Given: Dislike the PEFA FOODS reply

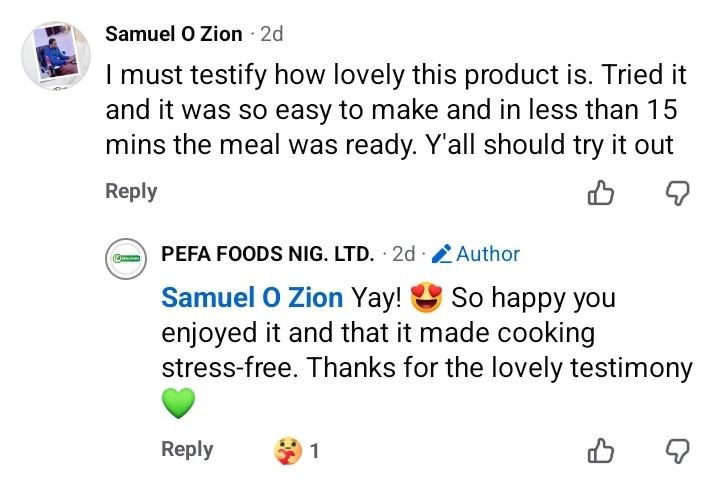Looking at the screenshot, I should point(679,451).
